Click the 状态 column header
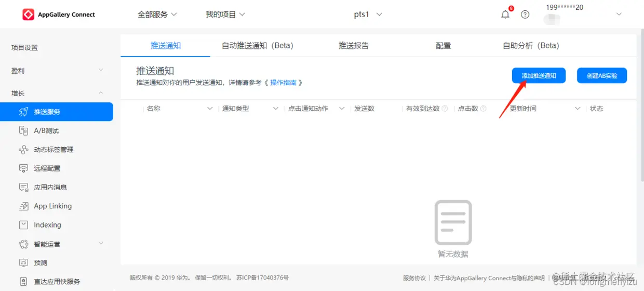The height and width of the screenshot is (291, 644). [597, 109]
